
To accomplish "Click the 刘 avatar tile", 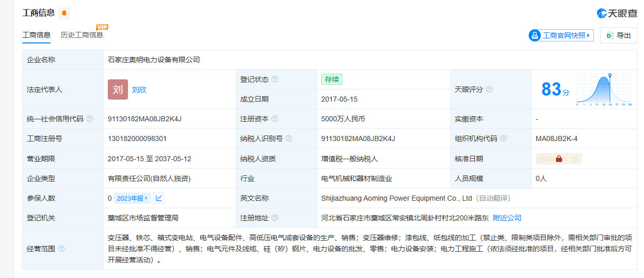I will [118, 89].
